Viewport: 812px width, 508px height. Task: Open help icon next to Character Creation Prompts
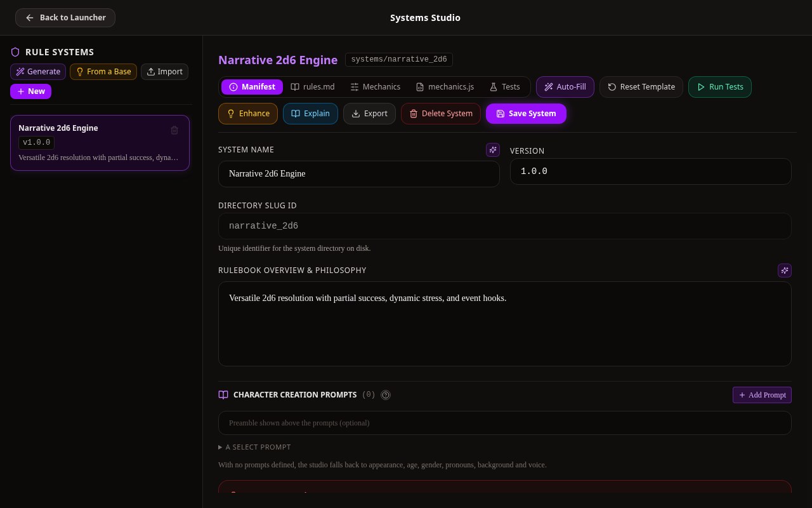click(x=386, y=395)
